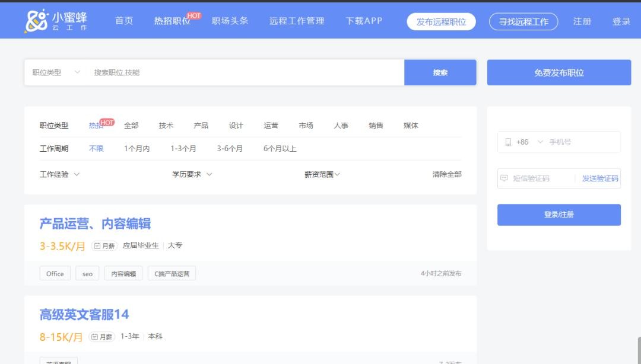Click the 小蜜蜂 bee logo

click(x=36, y=21)
